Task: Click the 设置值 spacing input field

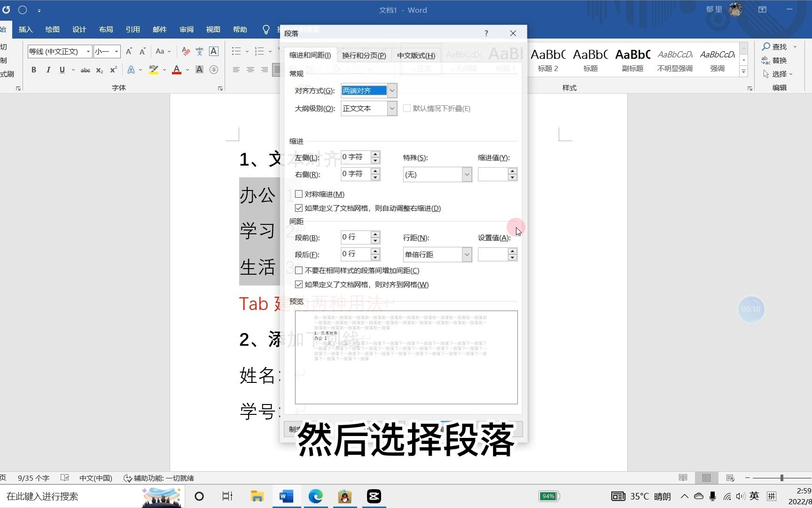Action: tap(493, 254)
